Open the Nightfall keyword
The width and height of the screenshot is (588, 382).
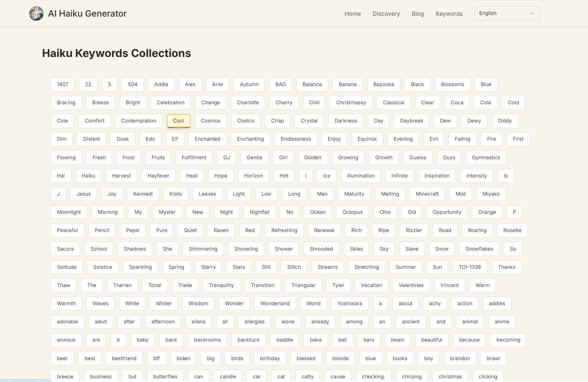pos(259,212)
